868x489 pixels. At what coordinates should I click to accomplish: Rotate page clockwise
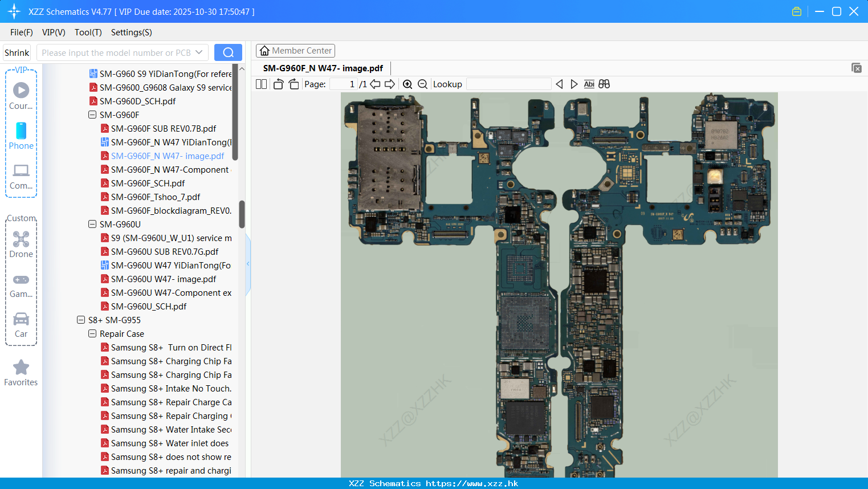[294, 84]
